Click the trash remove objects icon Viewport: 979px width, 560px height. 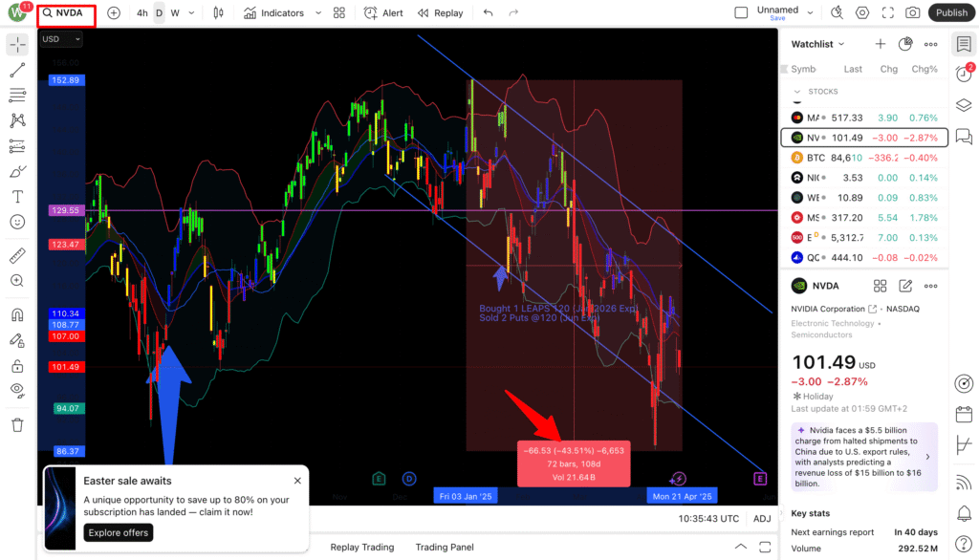pos(17,425)
